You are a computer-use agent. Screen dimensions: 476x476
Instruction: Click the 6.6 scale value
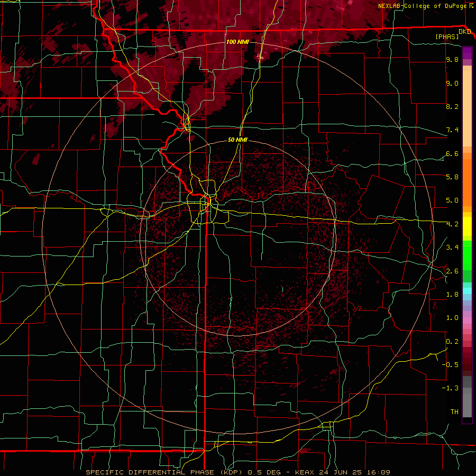(452, 154)
